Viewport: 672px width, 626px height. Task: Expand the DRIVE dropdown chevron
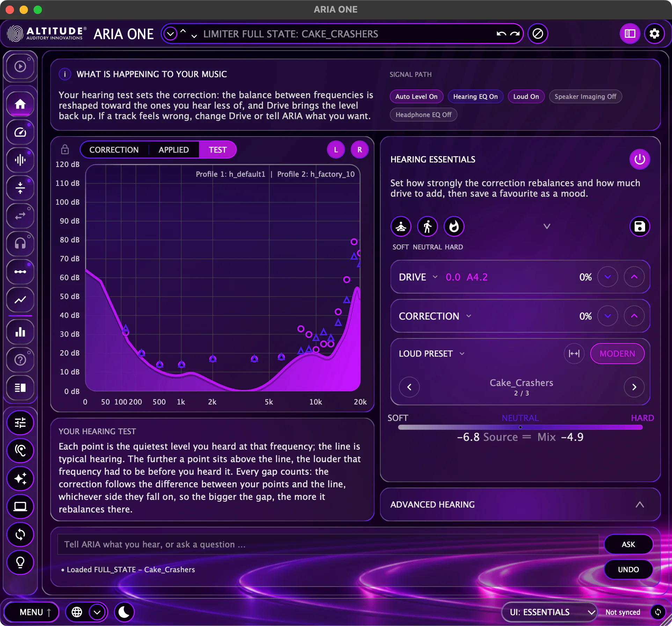435,277
